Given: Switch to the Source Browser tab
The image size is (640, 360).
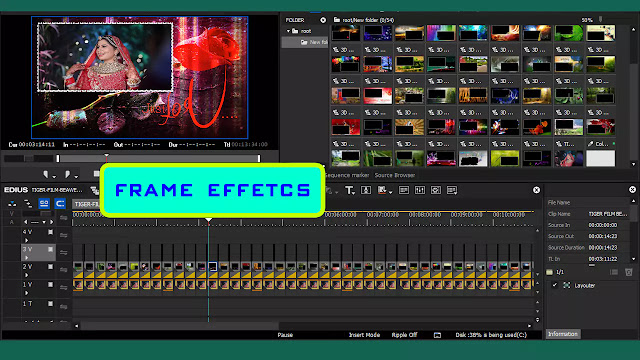Looking at the screenshot, I should [395, 175].
